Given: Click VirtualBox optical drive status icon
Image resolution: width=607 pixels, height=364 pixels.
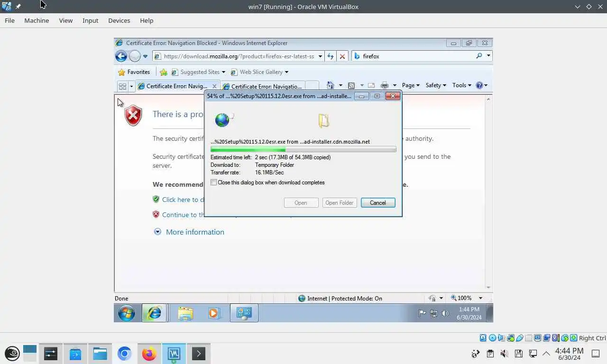Looking at the screenshot, I should tap(492, 338).
